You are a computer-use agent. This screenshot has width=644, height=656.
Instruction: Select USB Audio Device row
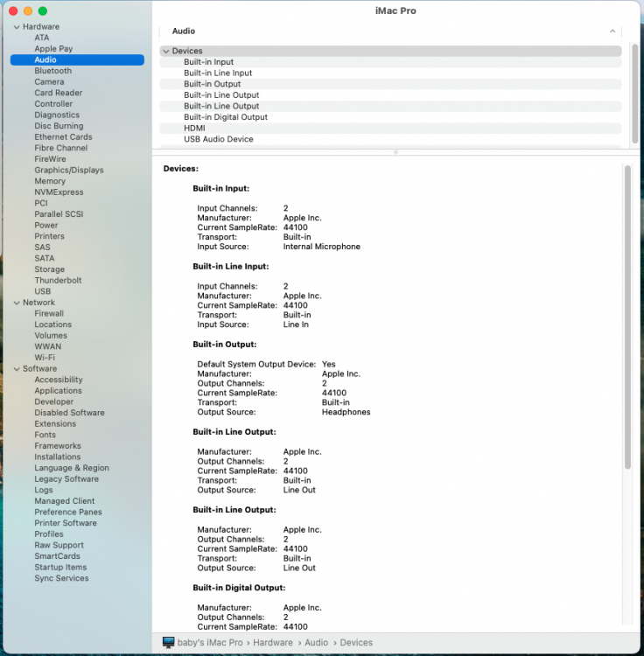point(390,139)
